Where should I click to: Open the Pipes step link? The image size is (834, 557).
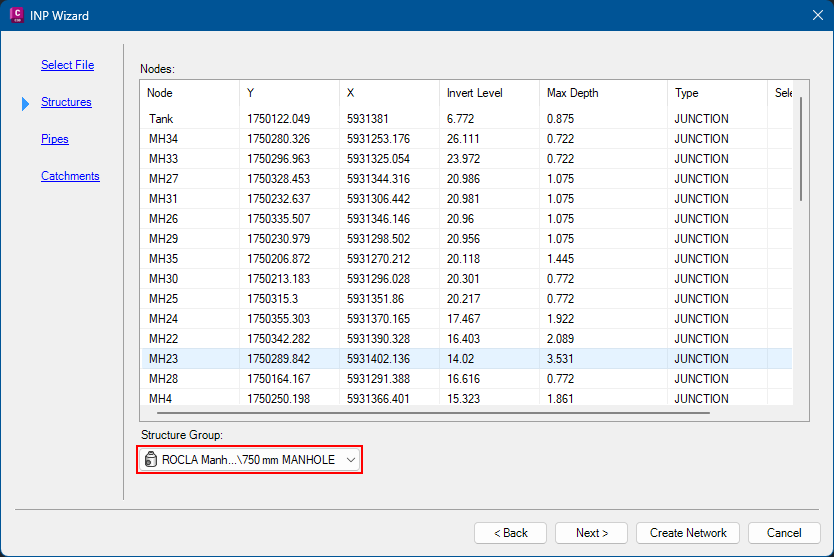click(x=55, y=139)
